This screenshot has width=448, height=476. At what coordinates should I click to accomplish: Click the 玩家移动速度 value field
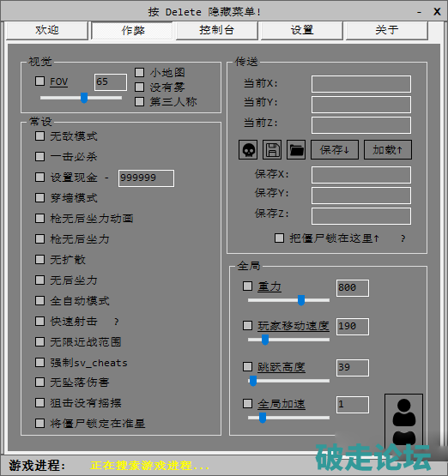pos(353,327)
